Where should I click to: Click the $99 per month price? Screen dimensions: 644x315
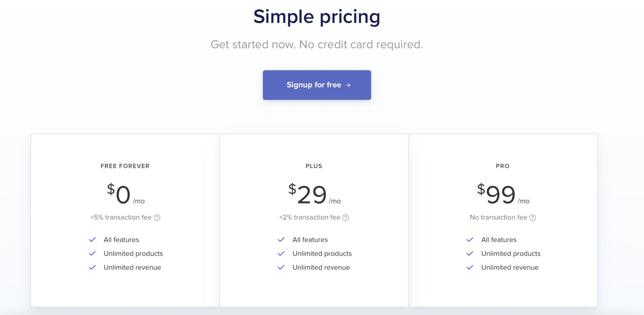[x=502, y=194]
